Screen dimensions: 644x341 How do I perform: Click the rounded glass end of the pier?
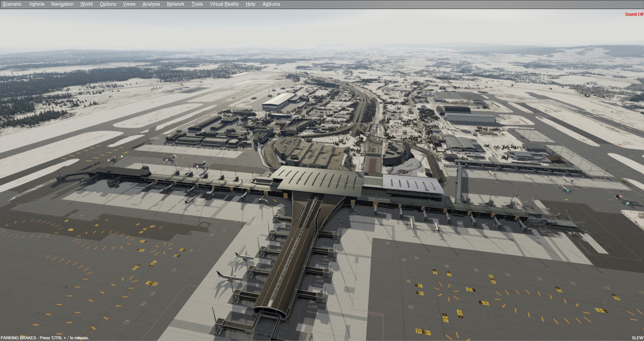[x=270, y=310]
